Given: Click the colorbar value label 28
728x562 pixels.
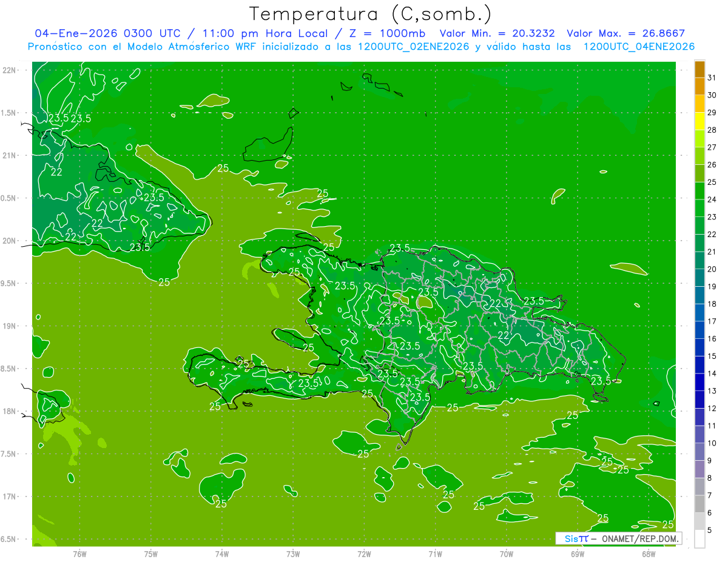Looking at the screenshot, I should click(712, 130).
